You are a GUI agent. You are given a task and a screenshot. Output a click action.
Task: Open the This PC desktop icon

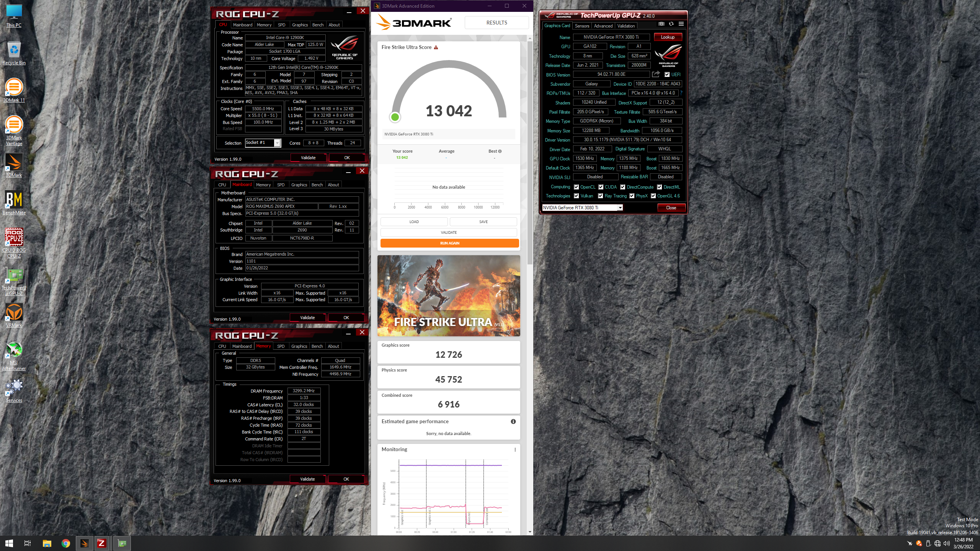point(14,16)
